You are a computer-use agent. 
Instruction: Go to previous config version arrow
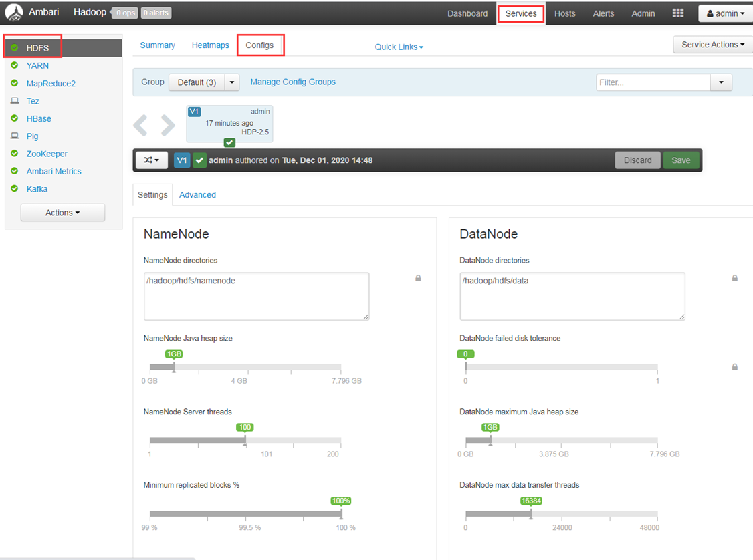tap(140, 125)
